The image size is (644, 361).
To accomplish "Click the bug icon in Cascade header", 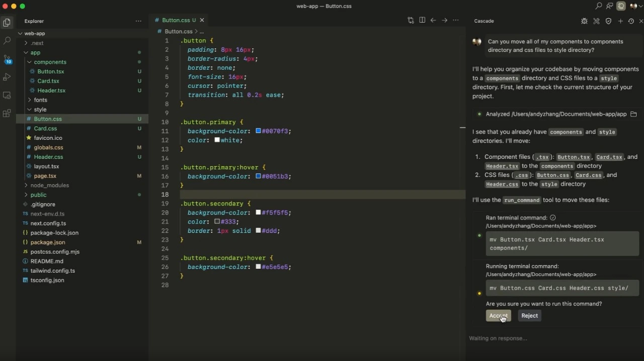I will 584,21.
